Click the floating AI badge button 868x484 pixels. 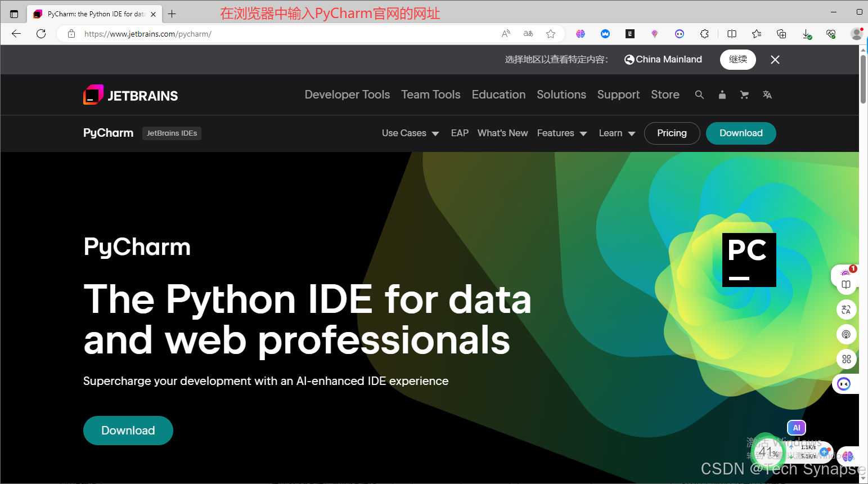(797, 428)
